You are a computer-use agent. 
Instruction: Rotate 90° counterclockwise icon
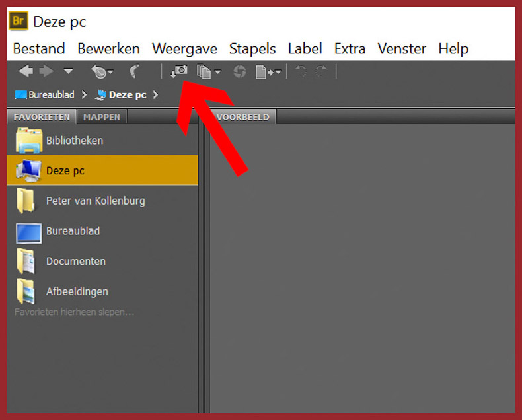coord(301,71)
